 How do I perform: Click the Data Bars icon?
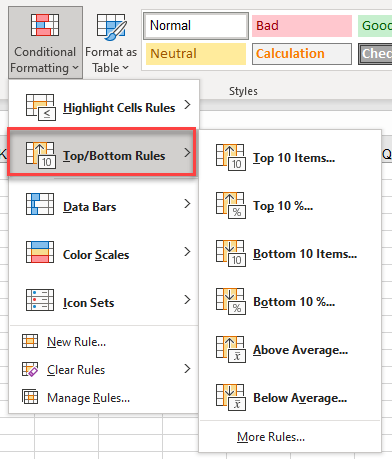point(40,204)
